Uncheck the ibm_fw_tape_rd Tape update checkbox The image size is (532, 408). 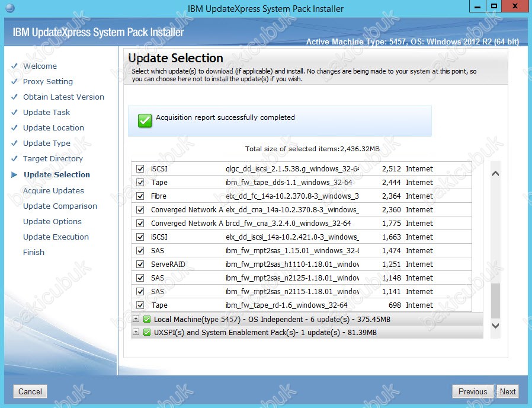pos(140,305)
